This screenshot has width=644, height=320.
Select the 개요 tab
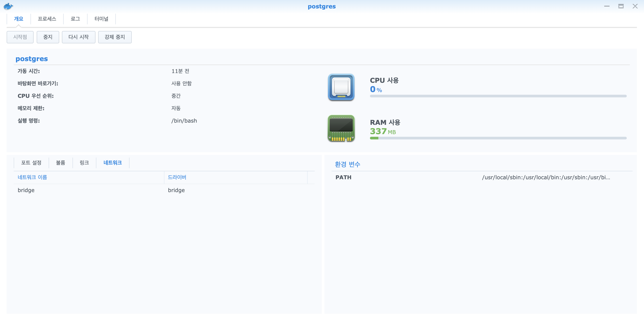19,19
